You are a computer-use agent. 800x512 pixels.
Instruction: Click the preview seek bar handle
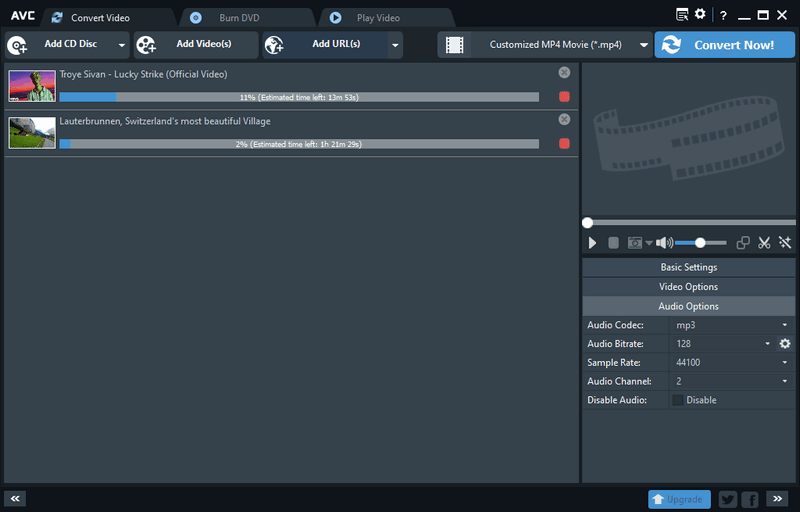(x=587, y=223)
